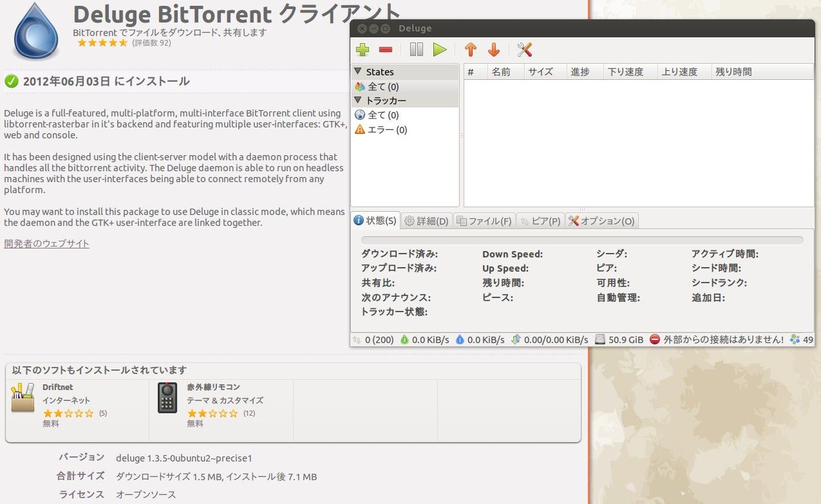Sort by the # column header

point(475,71)
